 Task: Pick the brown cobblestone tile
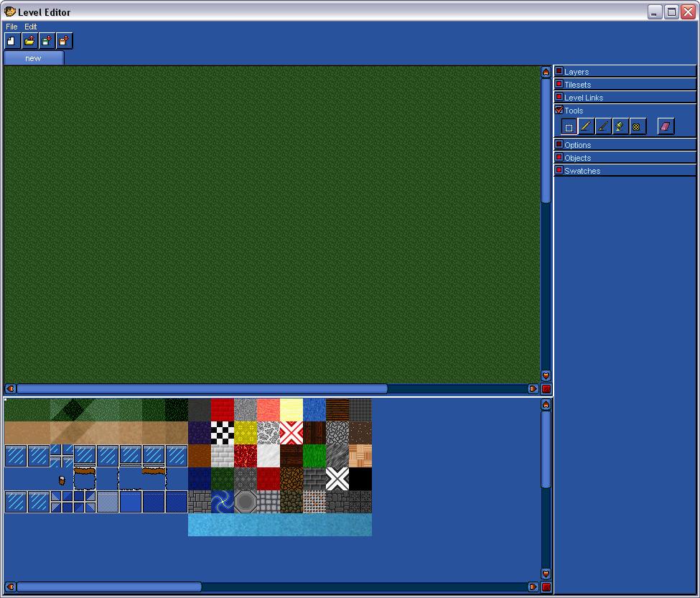click(291, 479)
